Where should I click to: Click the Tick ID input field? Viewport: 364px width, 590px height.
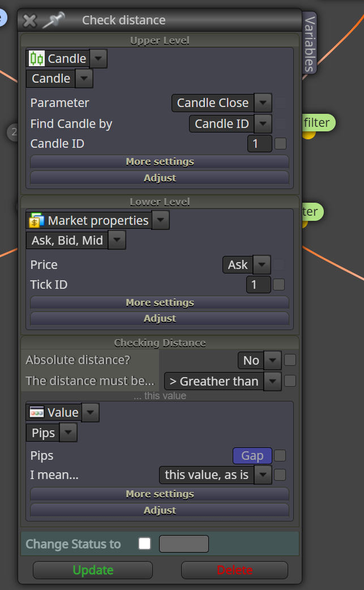[x=258, y=284]
